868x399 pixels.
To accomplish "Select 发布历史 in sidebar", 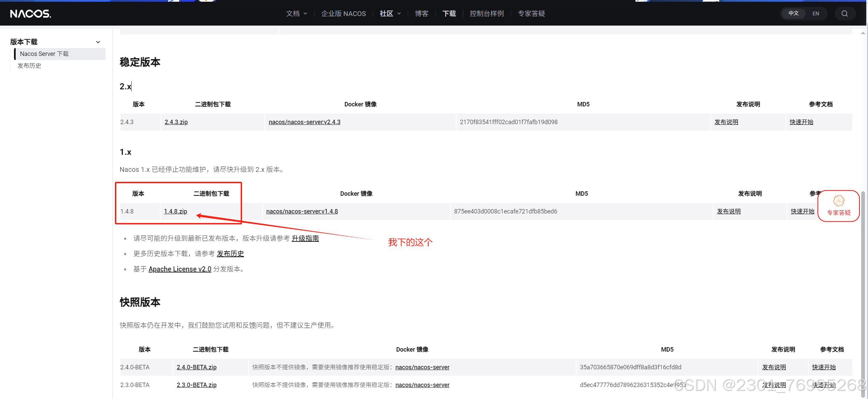I will (29, 66).
